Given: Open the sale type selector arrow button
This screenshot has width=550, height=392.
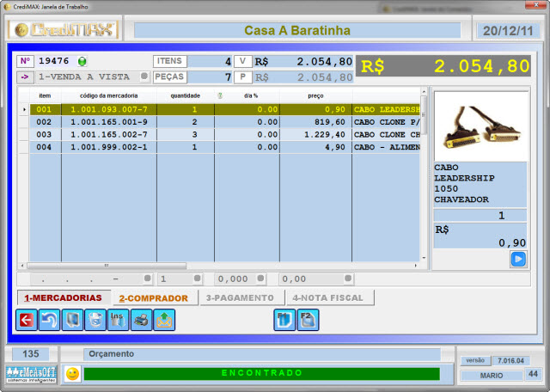Looking at the screenshot, I should click(25, 77).
